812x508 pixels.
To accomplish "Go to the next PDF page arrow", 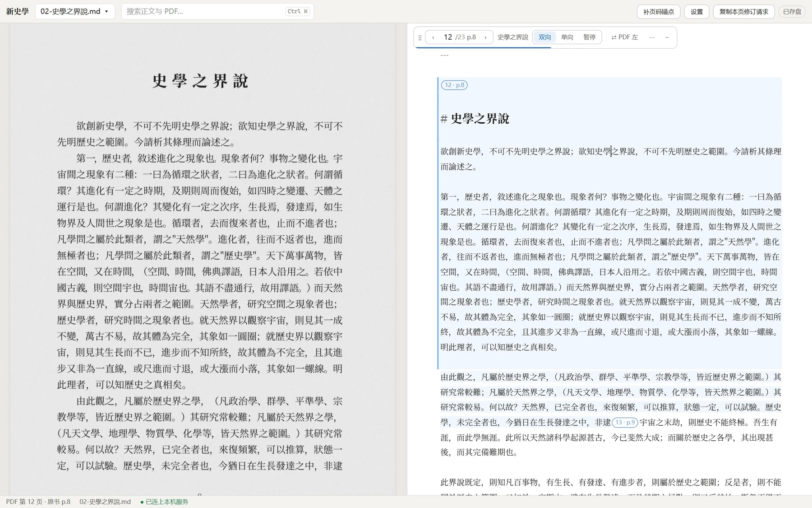I will pyautogui.click(x=485, y=37).
